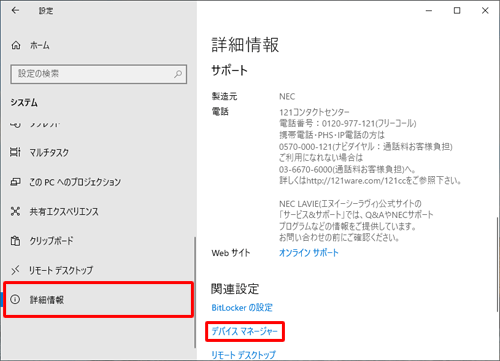Click the 詳細情報 page heading
This screenshot has width=500, height=361.
click(245, 45)
